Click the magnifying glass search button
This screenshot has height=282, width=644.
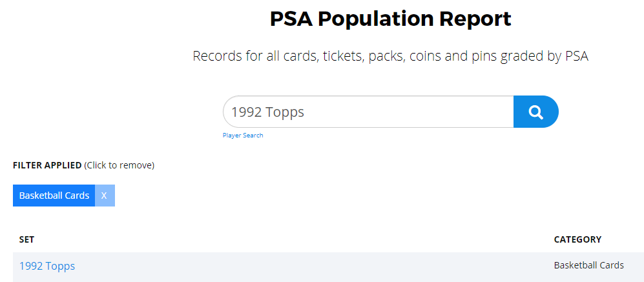click(x=535, y=112)
